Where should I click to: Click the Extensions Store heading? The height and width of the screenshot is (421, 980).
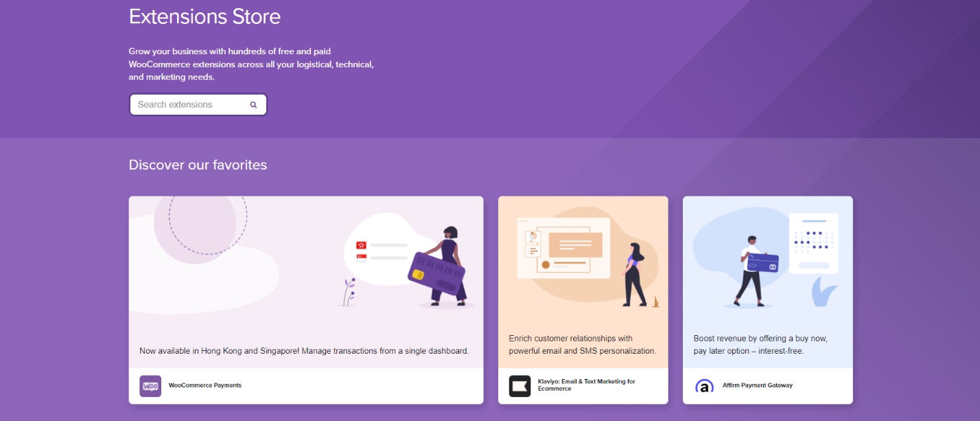point(205,16)
